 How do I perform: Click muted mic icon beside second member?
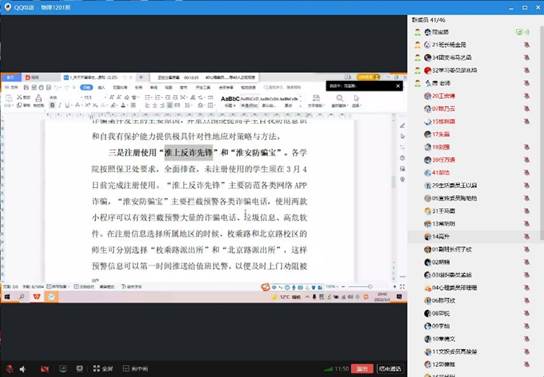[526, 44]
